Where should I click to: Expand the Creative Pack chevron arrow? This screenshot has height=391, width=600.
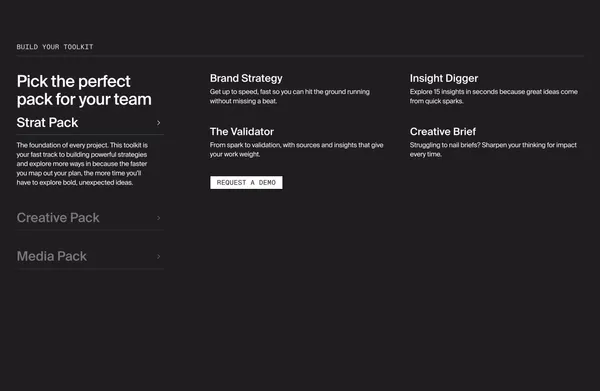(x=158, y=218)
